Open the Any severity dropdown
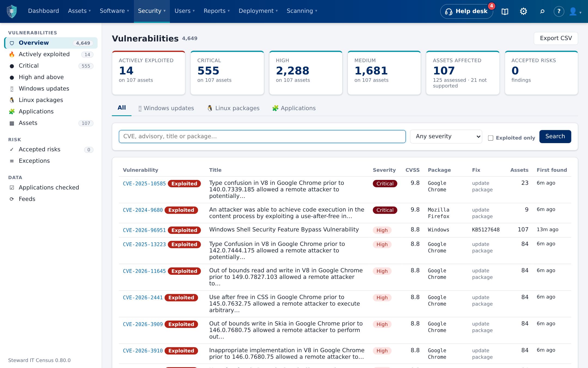The width and height of the screenshot is (588, 368). [x=446, y=136]
